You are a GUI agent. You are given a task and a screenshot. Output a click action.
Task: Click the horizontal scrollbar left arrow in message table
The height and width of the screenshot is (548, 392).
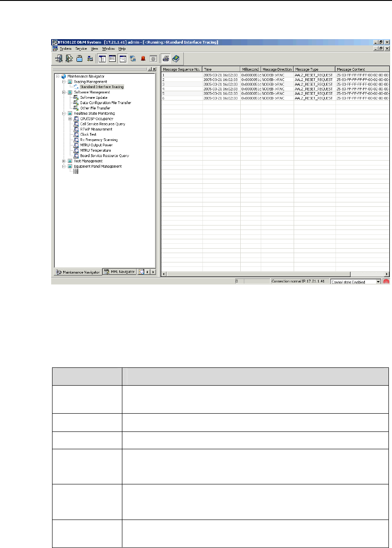163,274
